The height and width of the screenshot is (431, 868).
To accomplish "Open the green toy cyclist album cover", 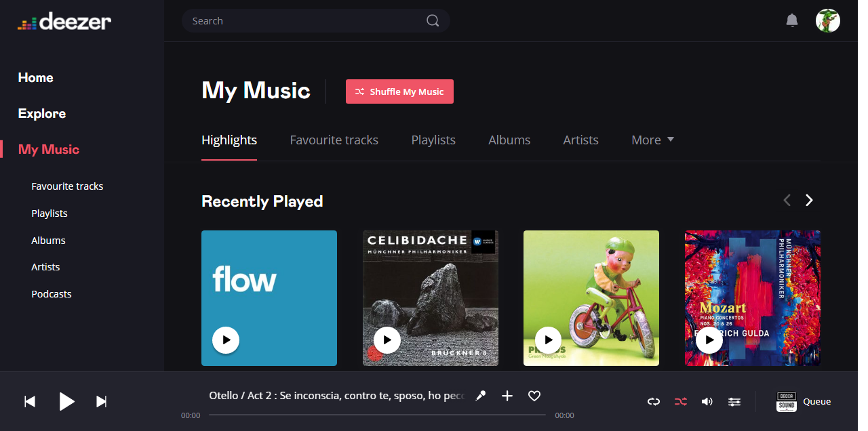I will [591, 298].
